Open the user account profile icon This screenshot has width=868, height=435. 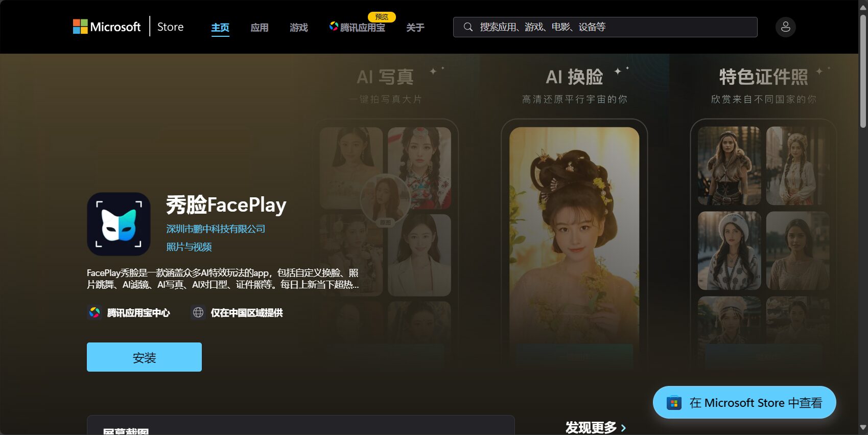coord(785,27)
